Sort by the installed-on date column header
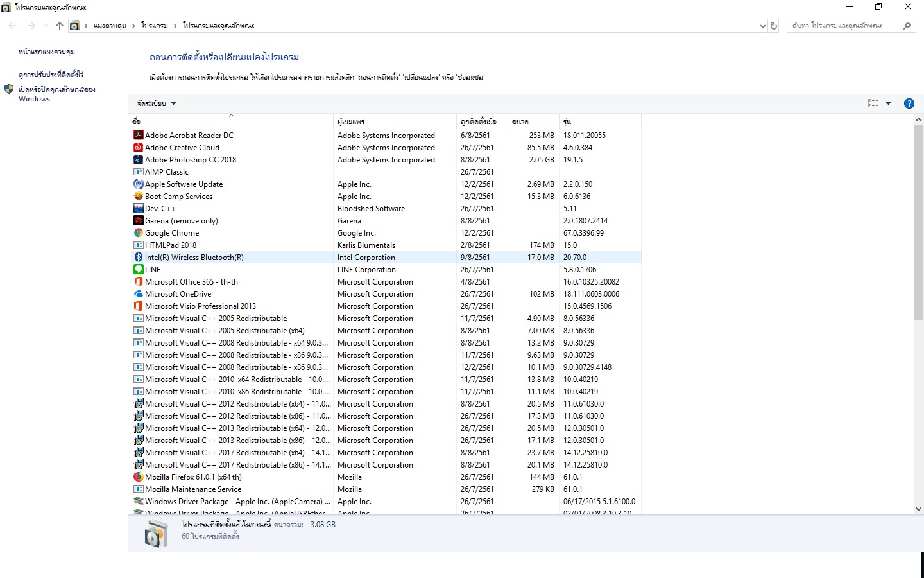 coord(482,121)
